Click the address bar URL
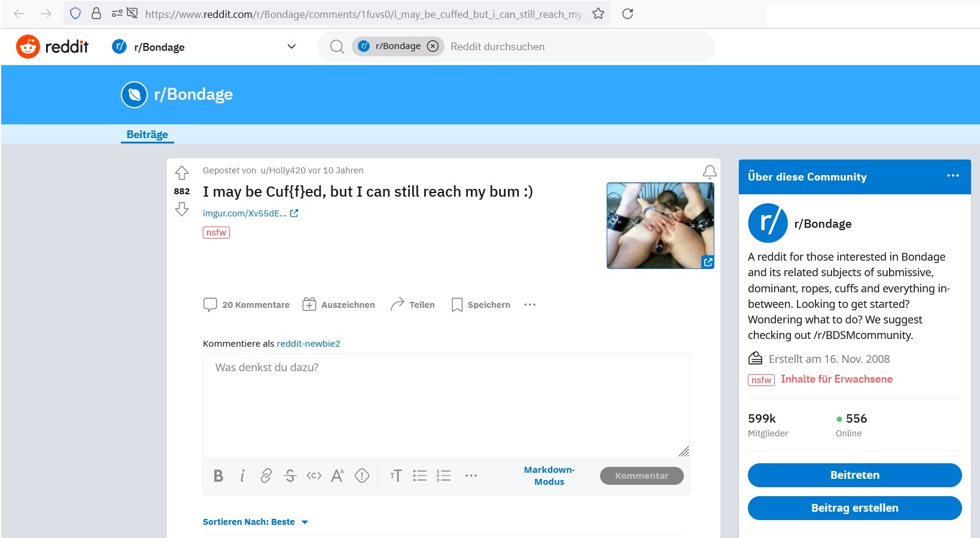The height and width of the screenshot is (538, 980). [364, 14]
